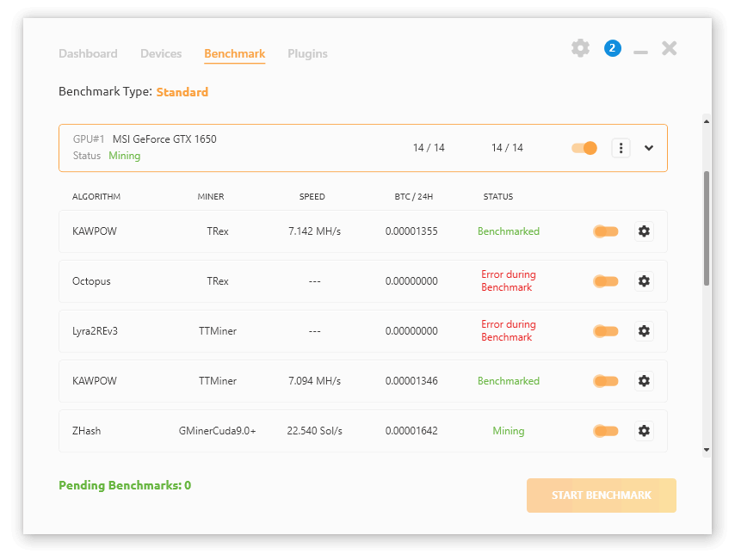Disable the Octopus TRex algorithm toggle
The height and width of the screenshot is (560, 735).
(606, 281)
